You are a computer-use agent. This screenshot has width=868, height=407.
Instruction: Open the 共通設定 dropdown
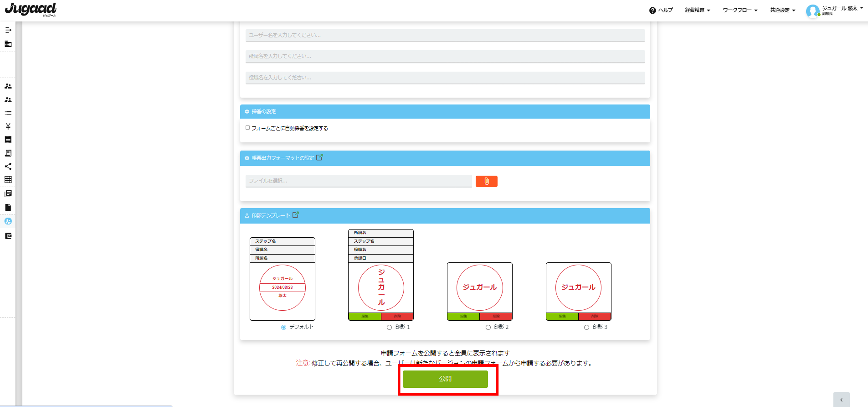(782, 10)
